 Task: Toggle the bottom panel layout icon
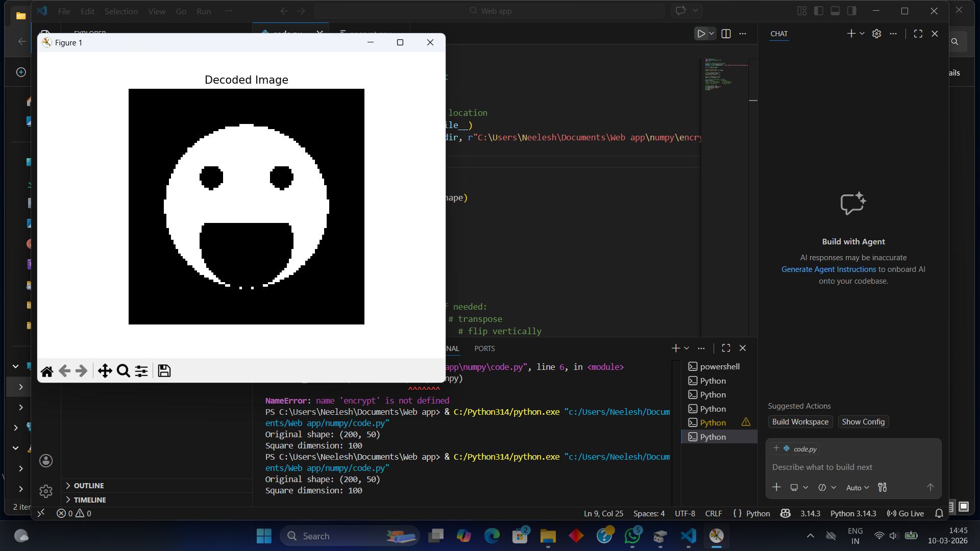click(835, 11)
